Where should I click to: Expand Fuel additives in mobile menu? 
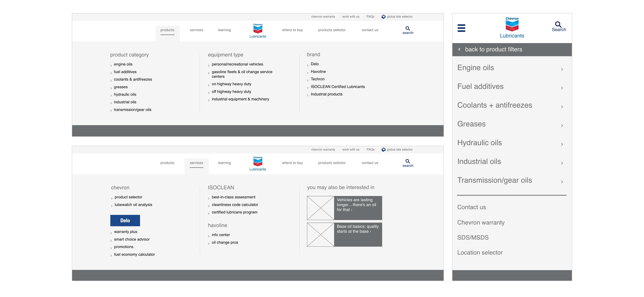tap(562, 88)
